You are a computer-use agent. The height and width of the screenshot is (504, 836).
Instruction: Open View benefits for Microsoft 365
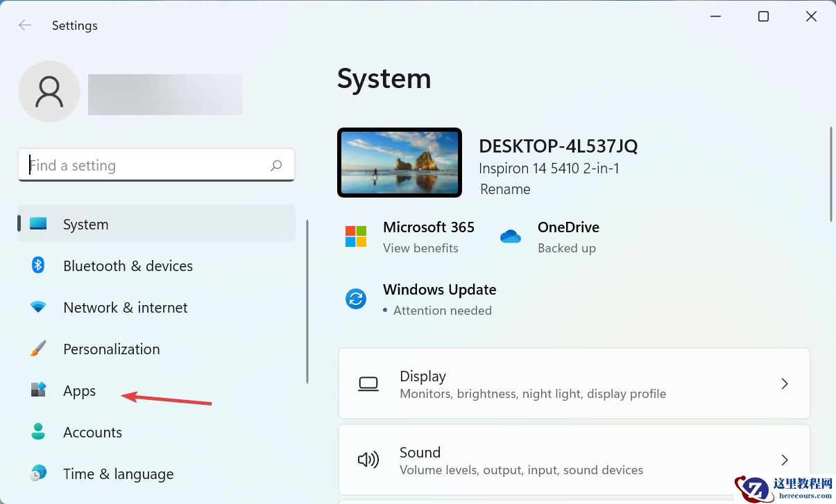coord(420,247)
